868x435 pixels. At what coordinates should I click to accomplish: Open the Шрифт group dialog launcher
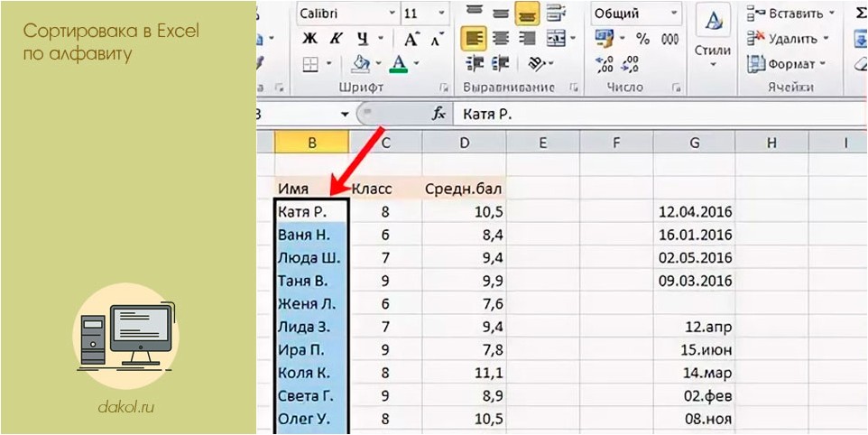[443, 87]
